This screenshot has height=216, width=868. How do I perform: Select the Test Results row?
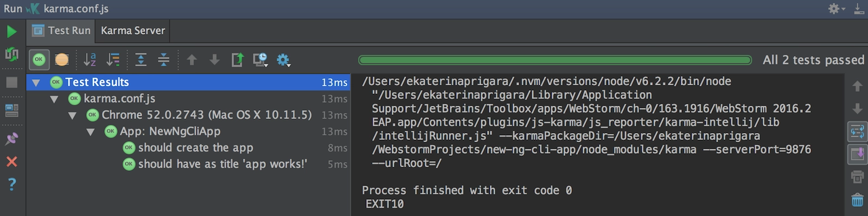pyautogui.click(x=188, y=82)
